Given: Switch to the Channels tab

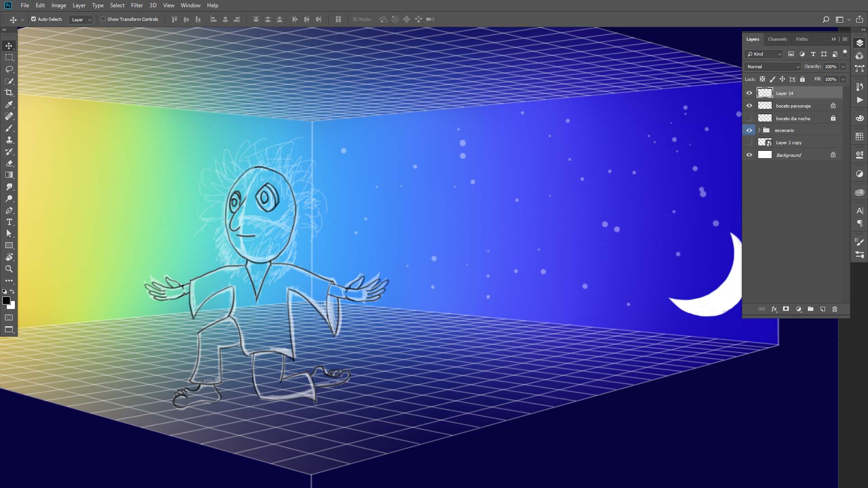Looking at the screenshot, I should tap(777, 39).
